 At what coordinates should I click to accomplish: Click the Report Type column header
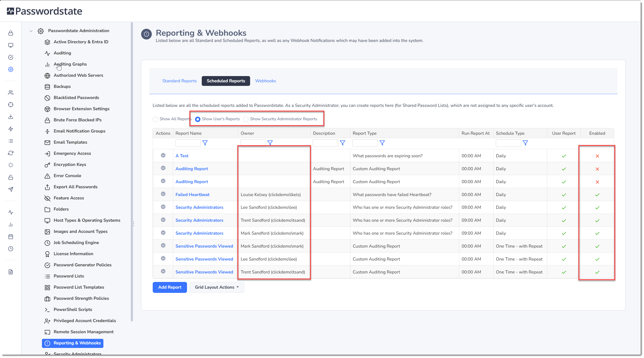click(364, 133)
